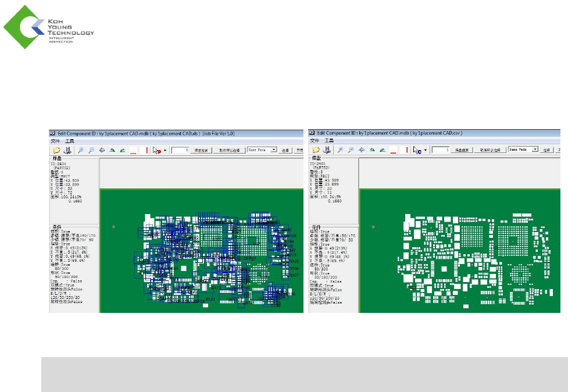Viewport: 568px width, 392px height.
Task: Click the open folder icon in CAD.xls window
Action: click(x=56, y=150)
